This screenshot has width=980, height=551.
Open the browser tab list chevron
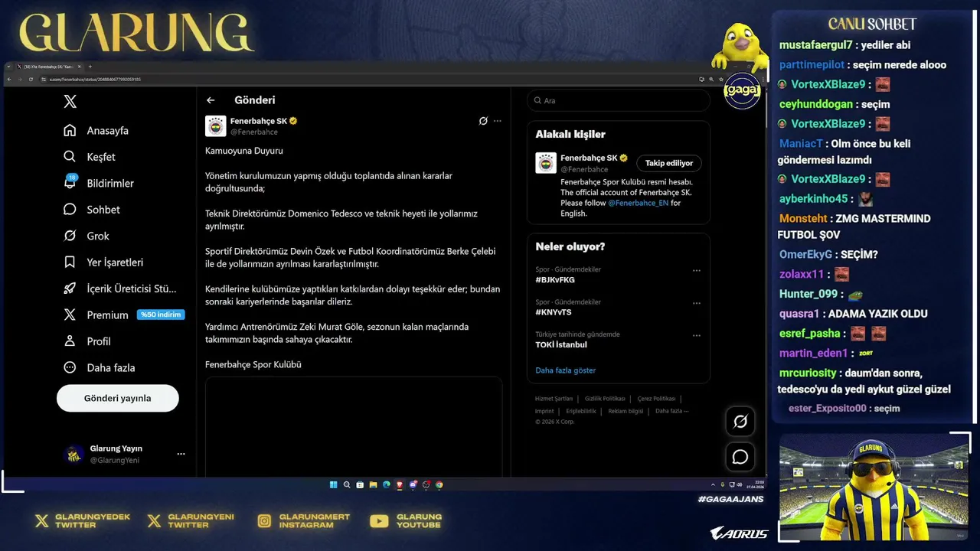coord(8,67)
